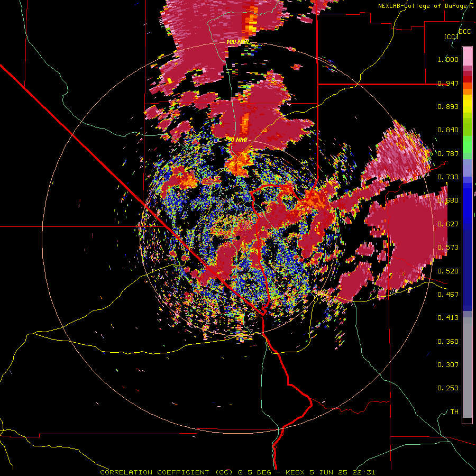Select the 0.360 legend value
Viewport: 476px width, 476px height.
(448, 342)
